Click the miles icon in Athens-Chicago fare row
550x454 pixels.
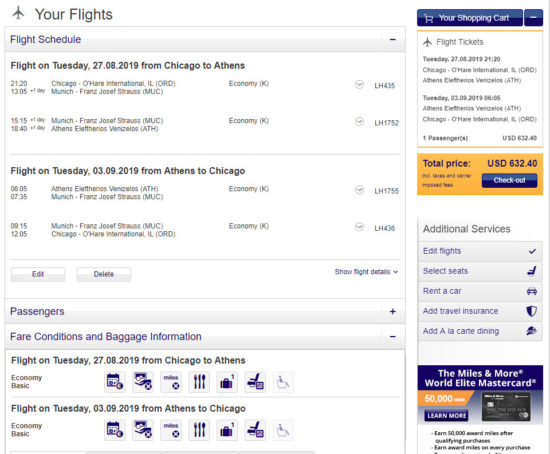tap(171, 429)
